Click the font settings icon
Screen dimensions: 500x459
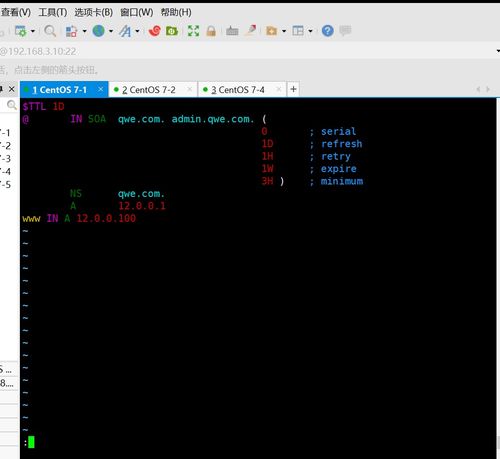pyautogui.click(x=125, y=31)
